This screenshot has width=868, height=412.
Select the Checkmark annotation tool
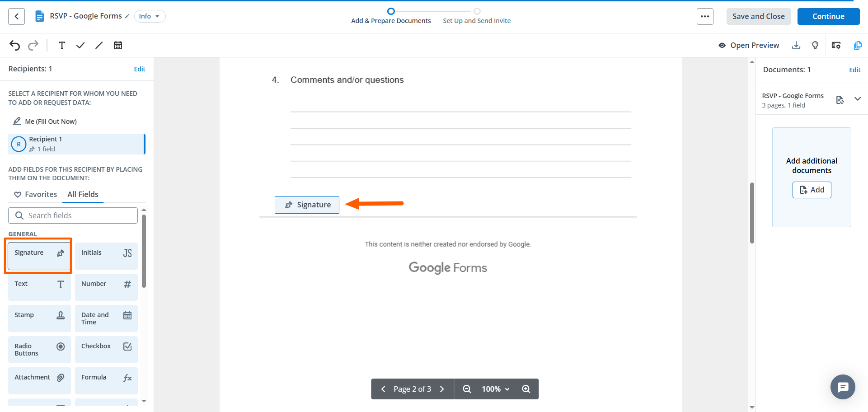pyautogui.click(x=80, y=45)
